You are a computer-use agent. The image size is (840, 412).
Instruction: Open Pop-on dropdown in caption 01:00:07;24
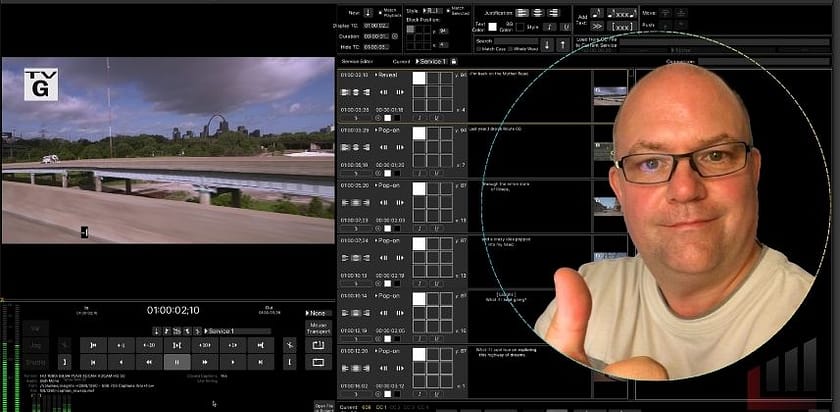(x=388, y=241)
